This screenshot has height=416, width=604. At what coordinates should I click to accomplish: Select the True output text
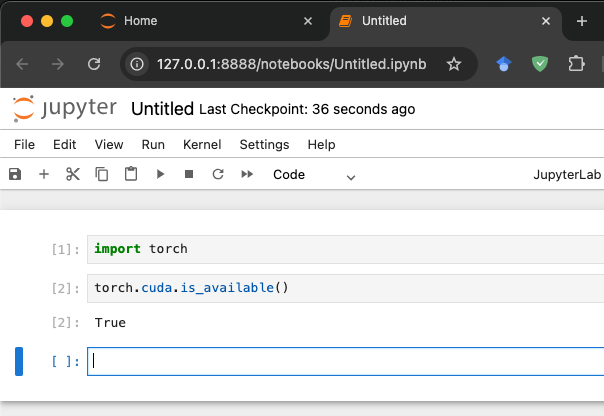click(x=110, y=323)
